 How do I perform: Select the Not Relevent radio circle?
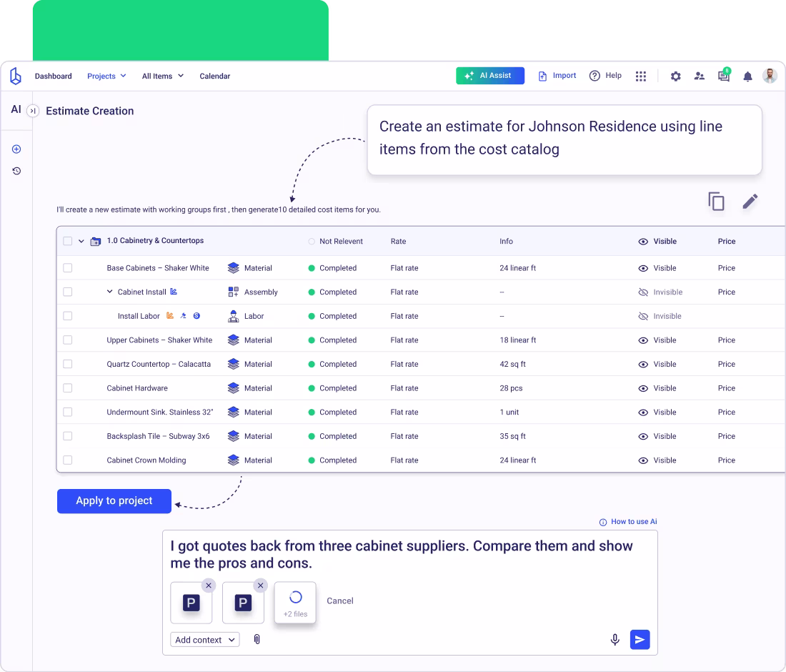coord(312,241)
